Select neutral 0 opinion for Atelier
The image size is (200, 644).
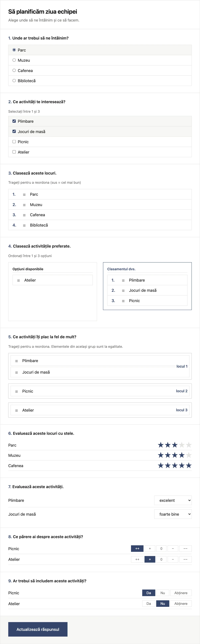pyautogui.click(x=161, y=559)
